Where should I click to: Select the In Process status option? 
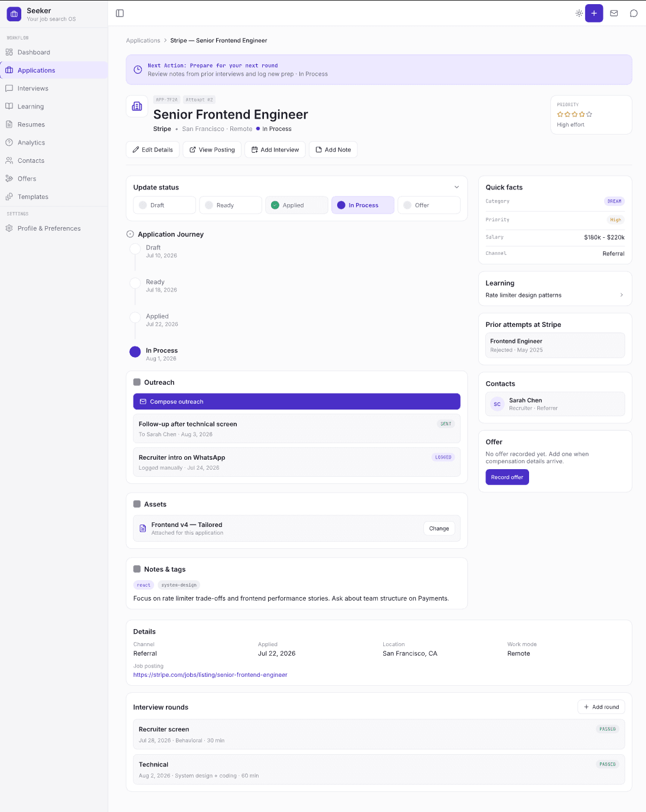pyautogui.click(x=363, y=205)
